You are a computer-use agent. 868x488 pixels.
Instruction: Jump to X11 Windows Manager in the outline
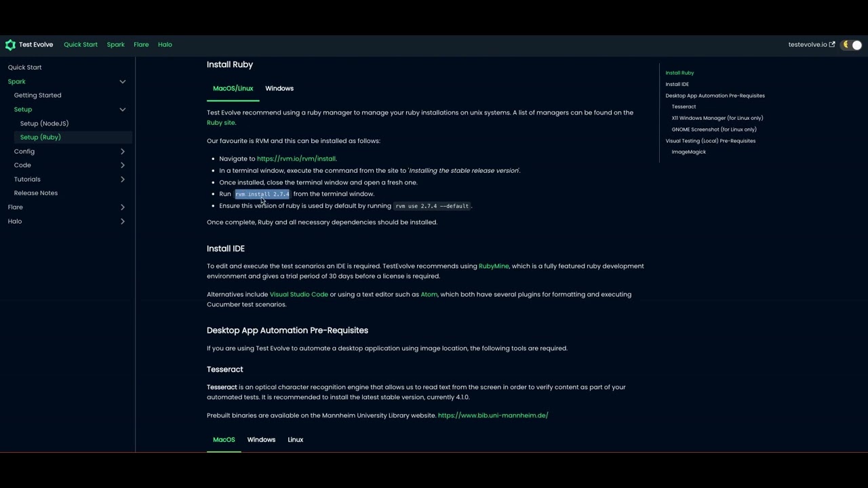717,118
